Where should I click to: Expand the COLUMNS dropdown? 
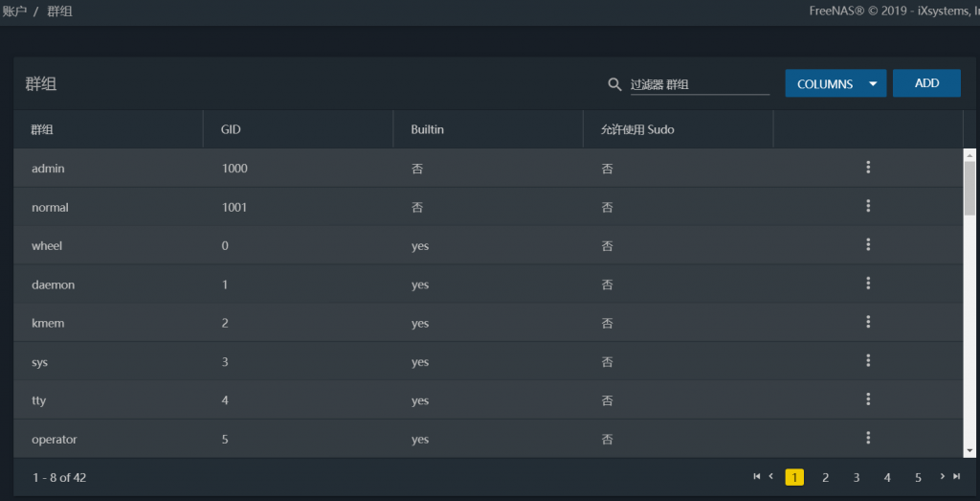click(x=835, y=83)
